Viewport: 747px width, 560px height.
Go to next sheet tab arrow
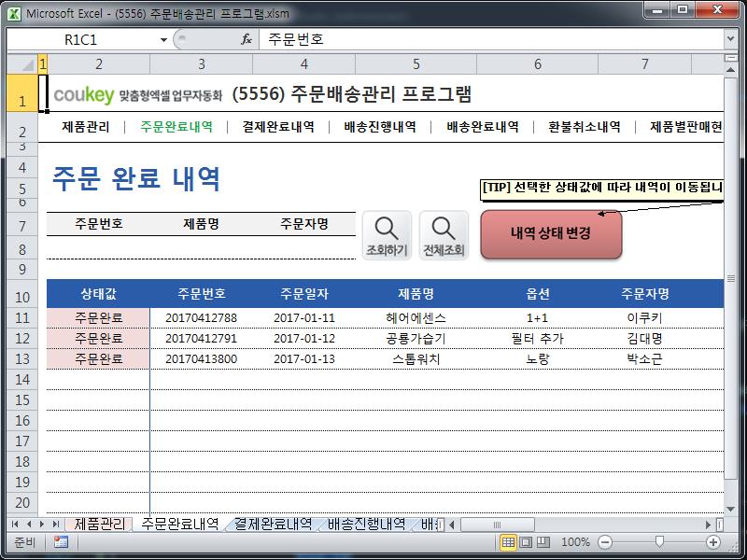coord(42,525)
